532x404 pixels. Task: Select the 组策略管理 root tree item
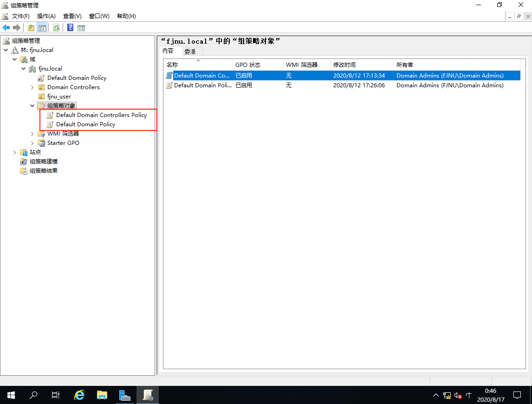[26, 41]
